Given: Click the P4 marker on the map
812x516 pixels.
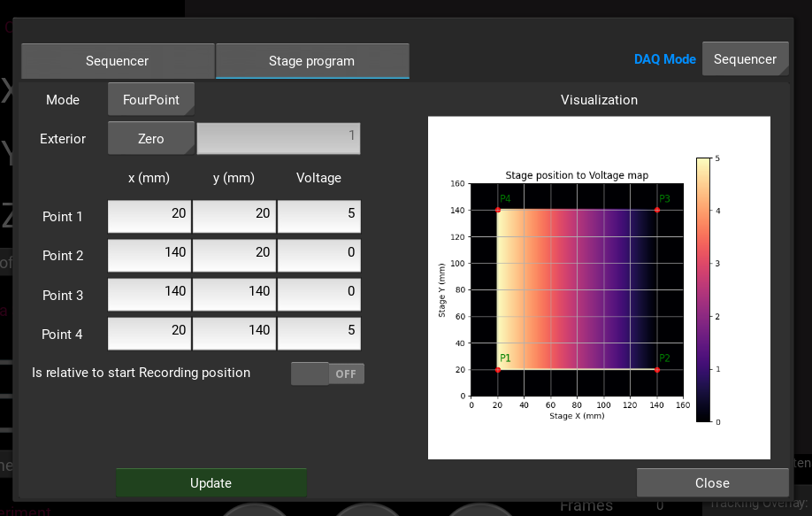Looking at the screenshot, I should [498, 210].
